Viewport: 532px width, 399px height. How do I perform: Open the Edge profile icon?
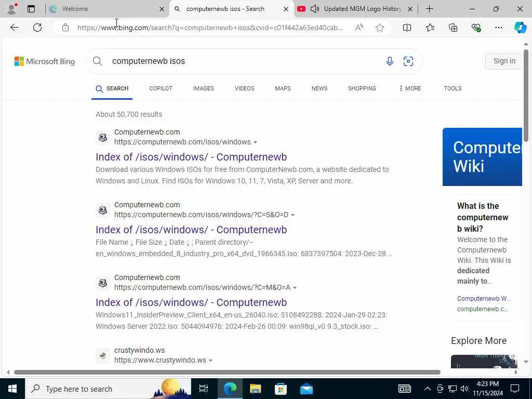click(12, 9)
